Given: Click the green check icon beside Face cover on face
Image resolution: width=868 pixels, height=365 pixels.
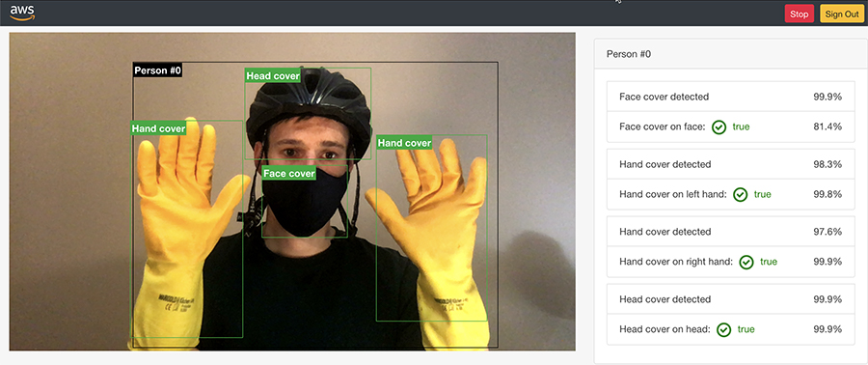Looking at the screenshot, I should point(719,126).
